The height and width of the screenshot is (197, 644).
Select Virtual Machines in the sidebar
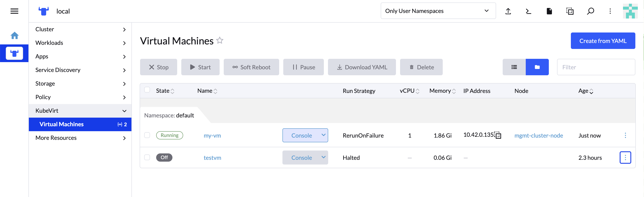(61, 124)
